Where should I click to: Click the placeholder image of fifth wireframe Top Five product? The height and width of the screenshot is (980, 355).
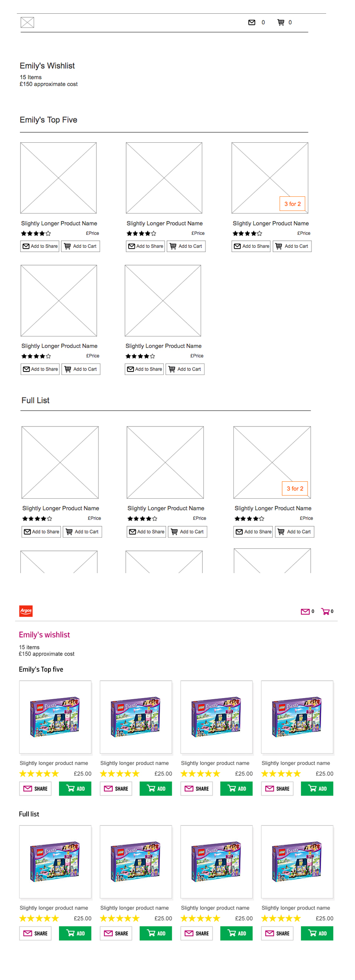(x=163, y=301)
